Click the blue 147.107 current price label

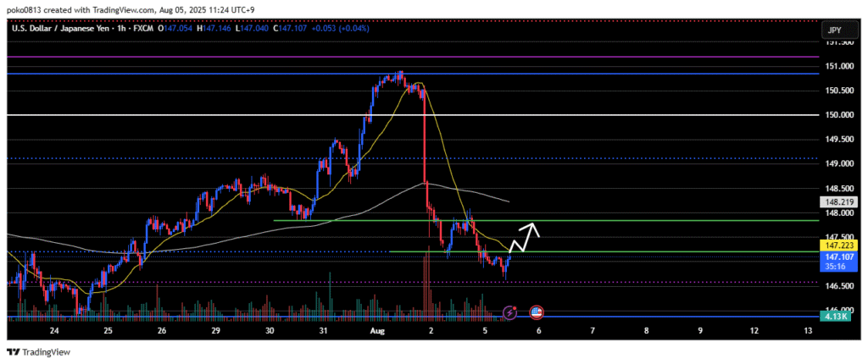click(835, 256)
